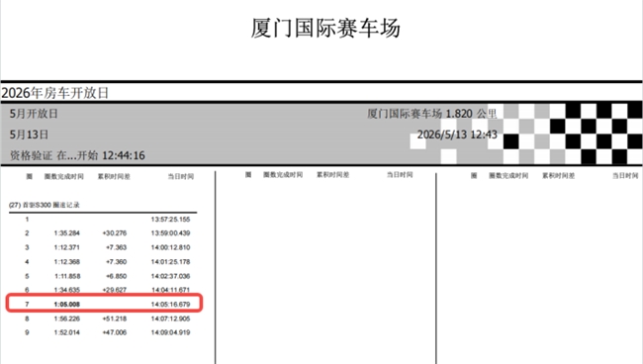Click the lap 2 time 1:35.284

click(67, 233)
